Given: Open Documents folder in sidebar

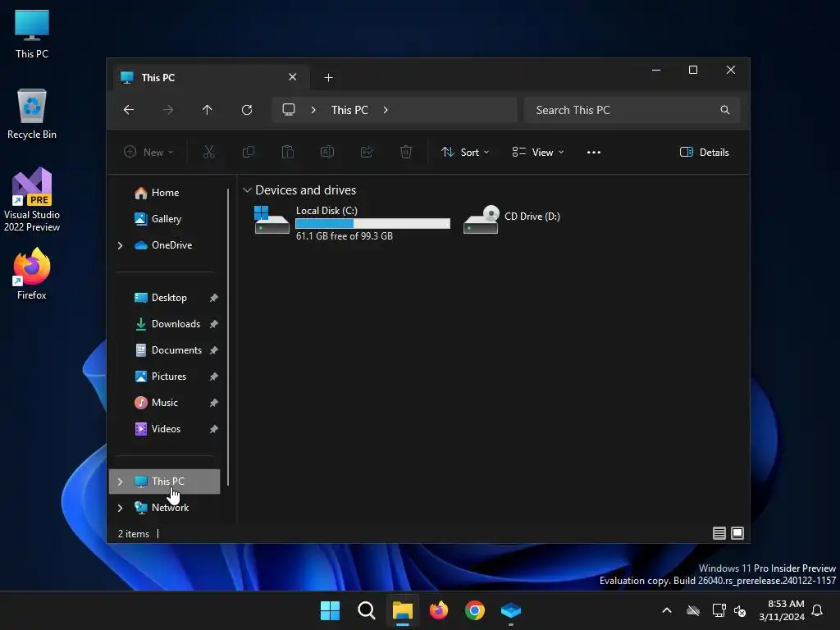Looking at the screenshot, I should pos(176,350).
